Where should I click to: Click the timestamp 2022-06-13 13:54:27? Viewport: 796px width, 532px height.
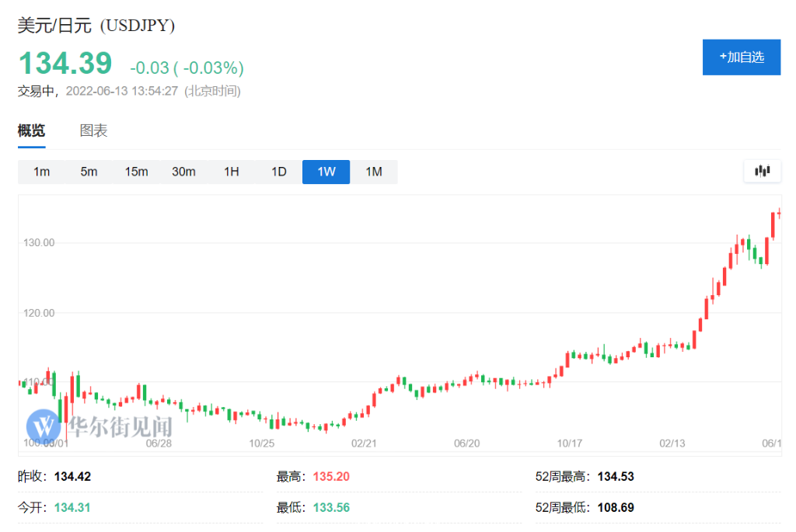pyautogui.click(x=122, y=92)
